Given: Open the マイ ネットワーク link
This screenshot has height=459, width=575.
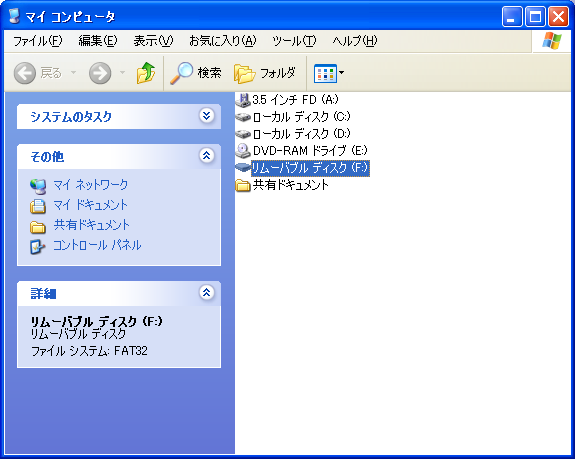Looking at the screenshot, I should pyautogui.click(x=91, y=184).
